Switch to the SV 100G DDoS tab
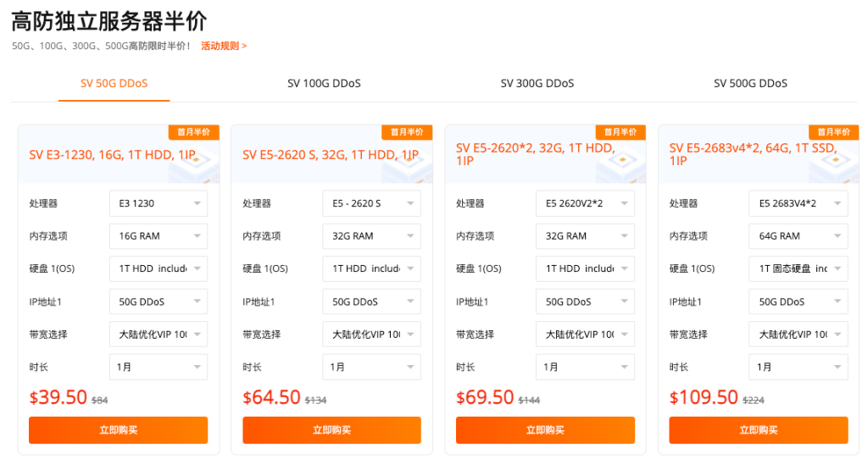Image resolution: width=868 pixels, height=459 pixels. tap(324, 83)
